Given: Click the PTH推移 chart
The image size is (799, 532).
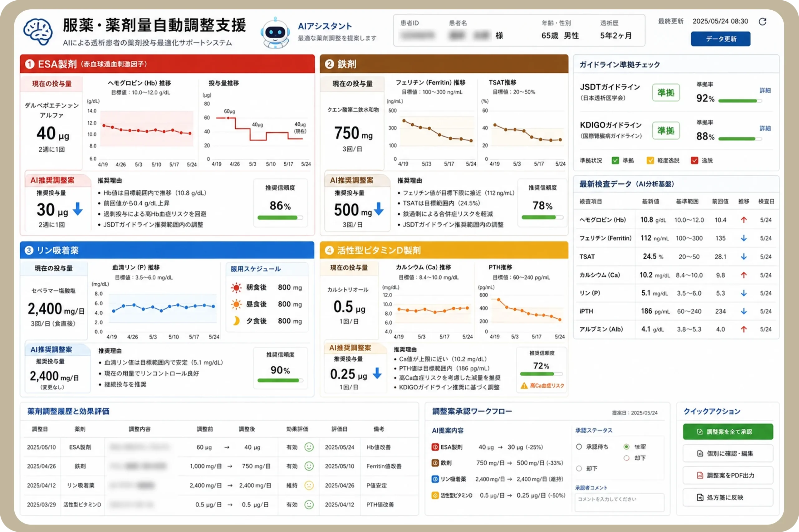Looking at the screenshot, I should pos(522,311).
